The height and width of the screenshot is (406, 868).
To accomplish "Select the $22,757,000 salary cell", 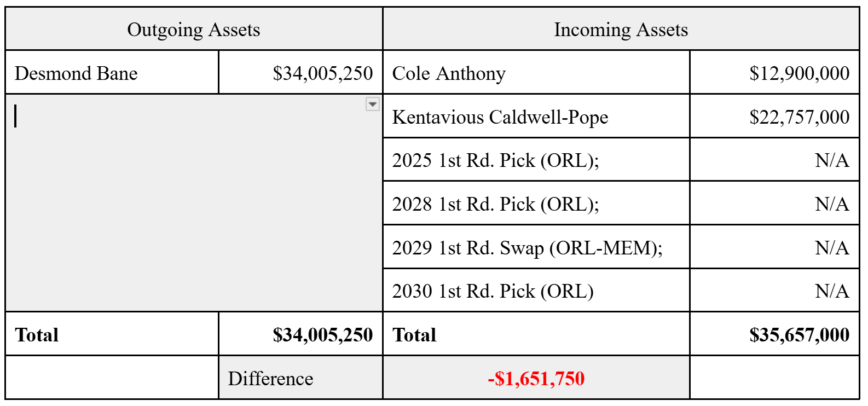I will tap(774, 116).
